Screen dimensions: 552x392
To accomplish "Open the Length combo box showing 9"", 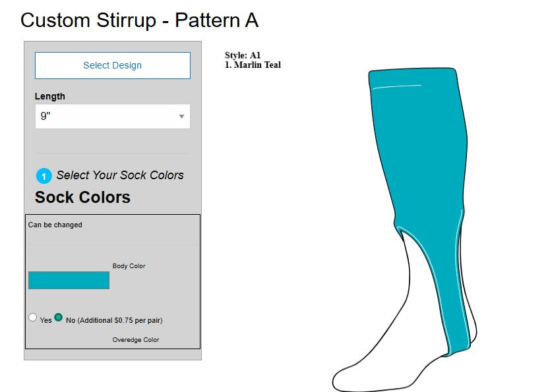I will coord(106,117).
